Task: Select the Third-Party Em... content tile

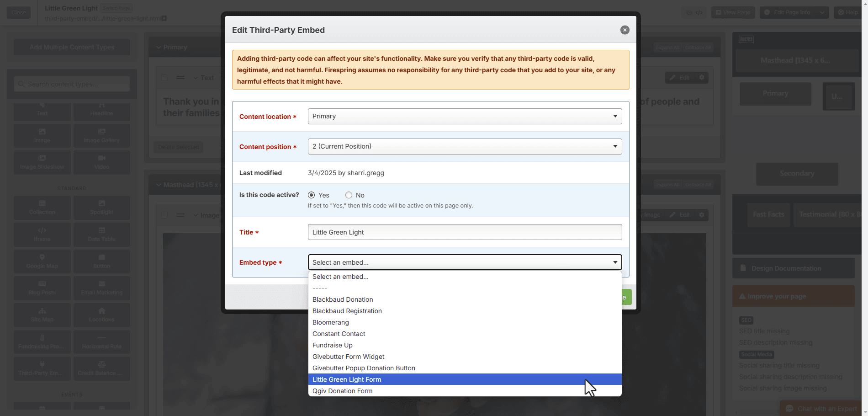Action: point(42,368)
